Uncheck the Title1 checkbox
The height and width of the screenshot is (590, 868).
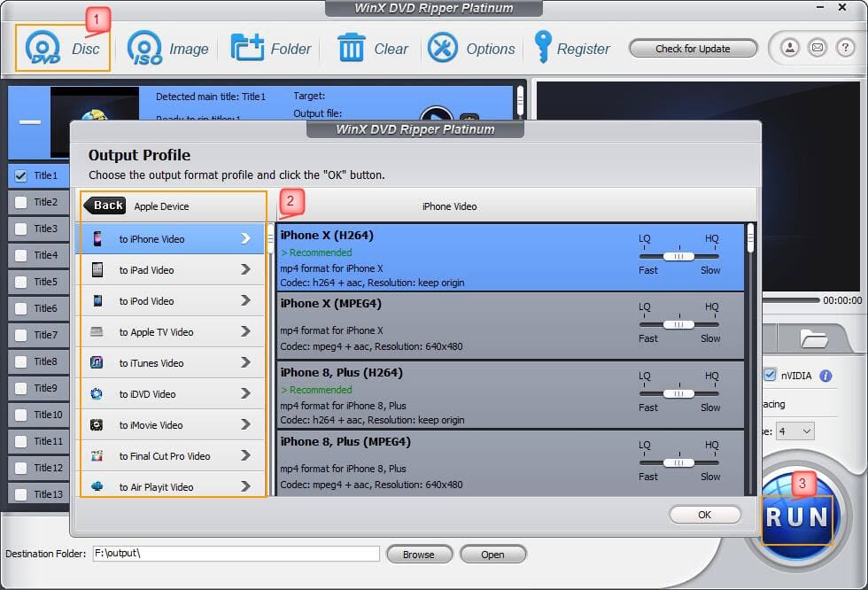pyautogui.click(x=21, y=176)
